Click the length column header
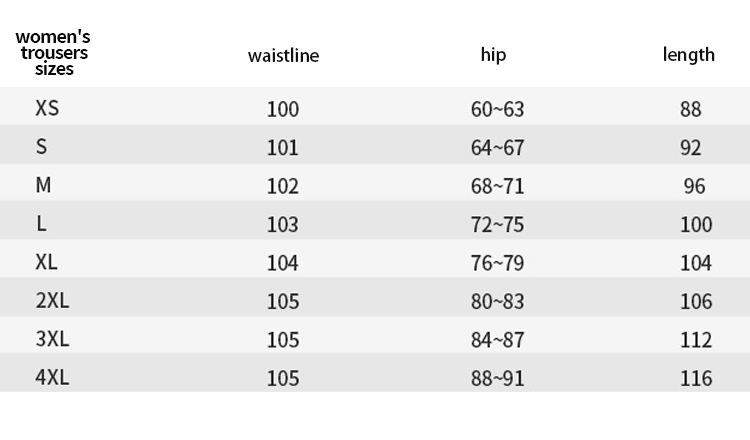The width and height of the screenshot is (750, 440). pos(689,55)
